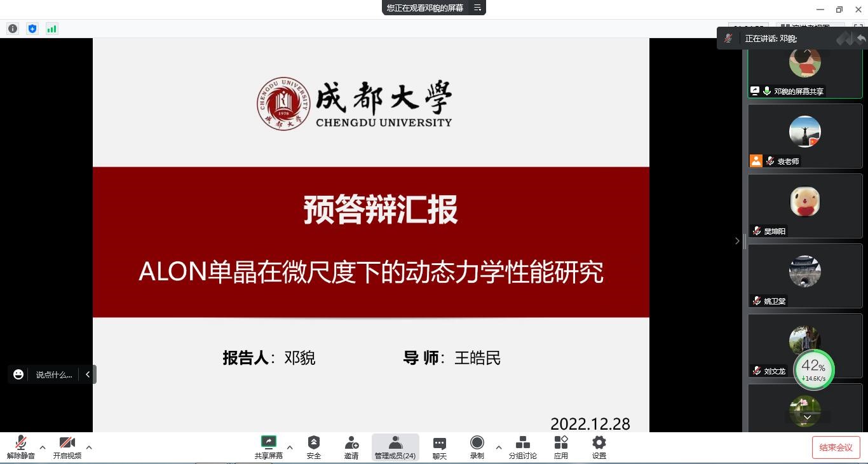Open the meeting info icon
The width and height of the screenshot is (868, 464).
[13, 29]
